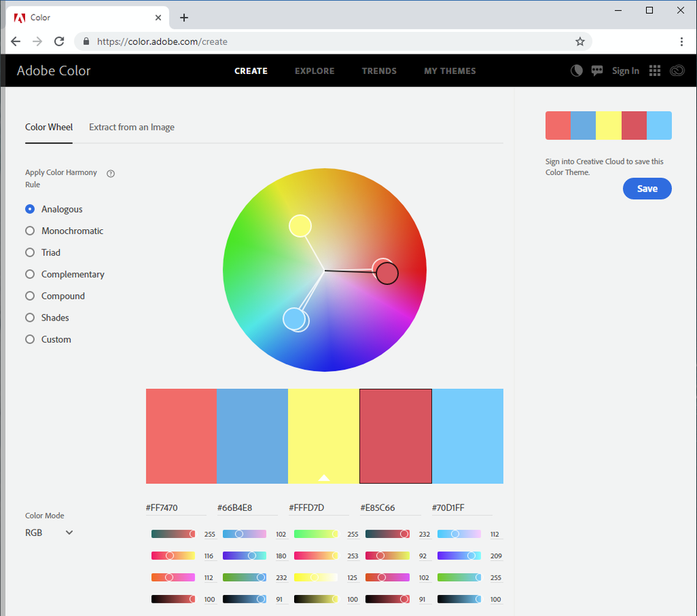This screenshot has width=697, height=616.
Task: Go to the CREATE section
Action: 251,71
